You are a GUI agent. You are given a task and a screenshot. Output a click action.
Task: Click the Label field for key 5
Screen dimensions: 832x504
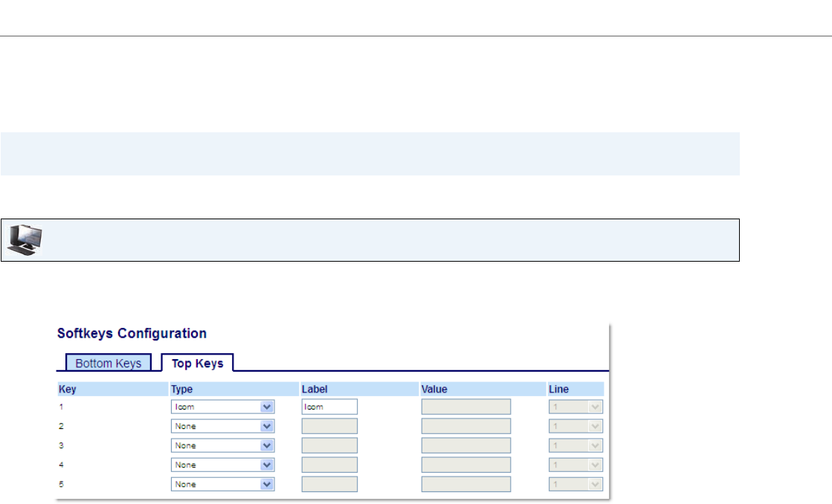329,485
